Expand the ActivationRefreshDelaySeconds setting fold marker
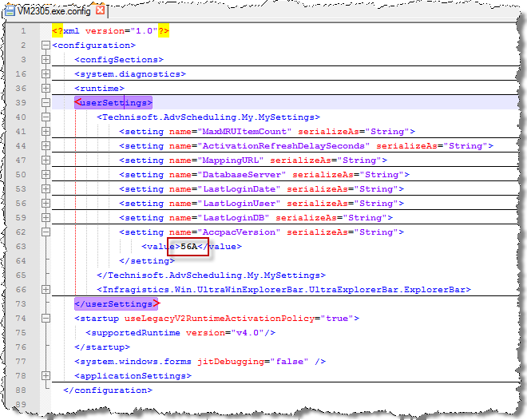The image size is (527, 420). (x=46, y=146)
